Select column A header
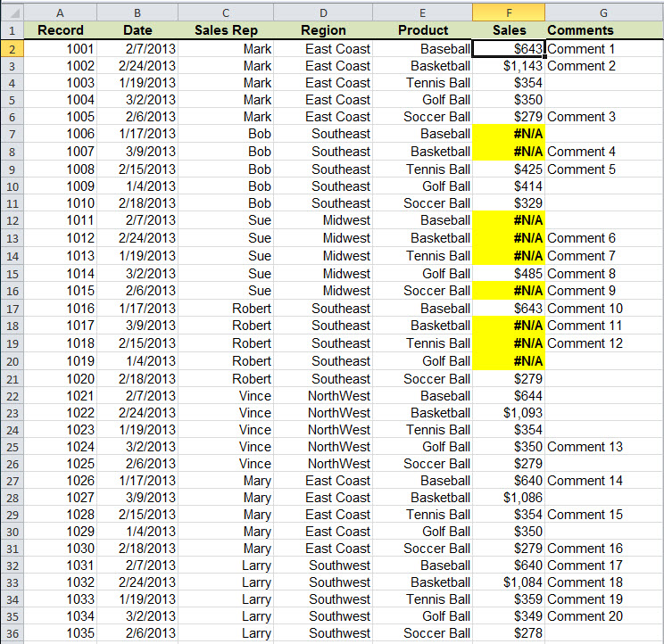Viewport: 664px width, 644px height. click(x=61, y=12)
